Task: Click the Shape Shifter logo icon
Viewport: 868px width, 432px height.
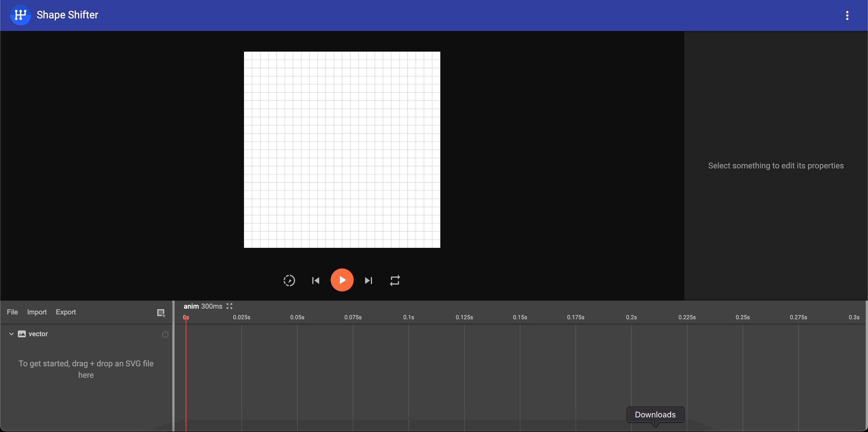Action: click(20, 15)
